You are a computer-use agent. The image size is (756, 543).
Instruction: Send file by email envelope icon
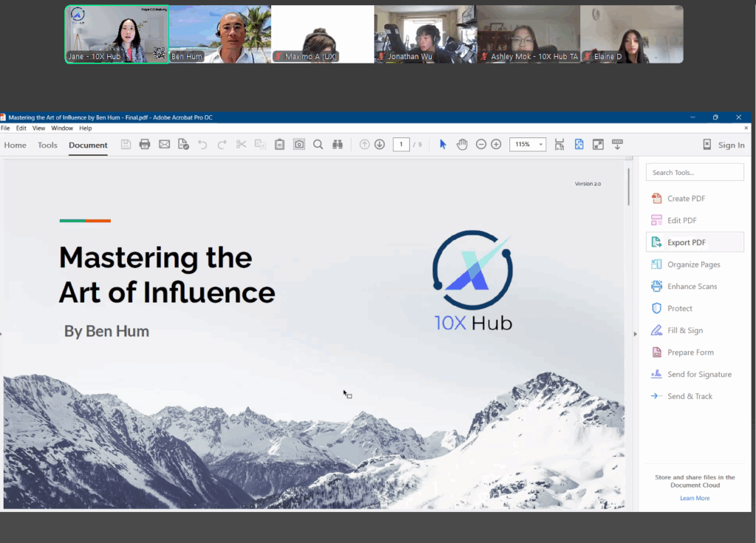click(165, 144)
